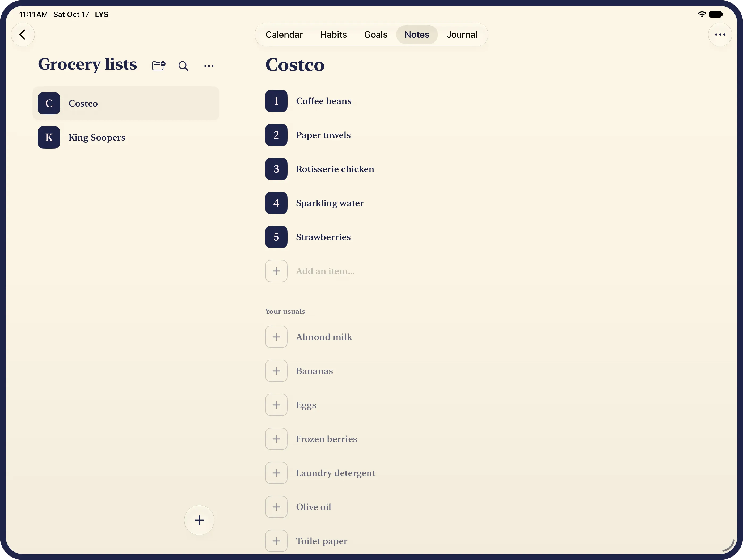Image resolution: width=743 pixels, height=560 pixels.
Task: Open the Goals tab
Action: (x=375, y=35)
